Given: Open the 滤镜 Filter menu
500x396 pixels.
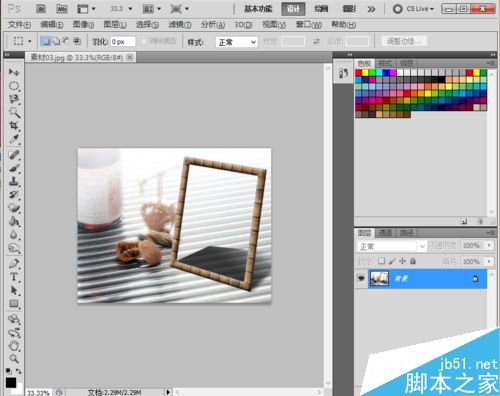Looking at the screenshot, I should pyautogui.click(x=180, y=24).
